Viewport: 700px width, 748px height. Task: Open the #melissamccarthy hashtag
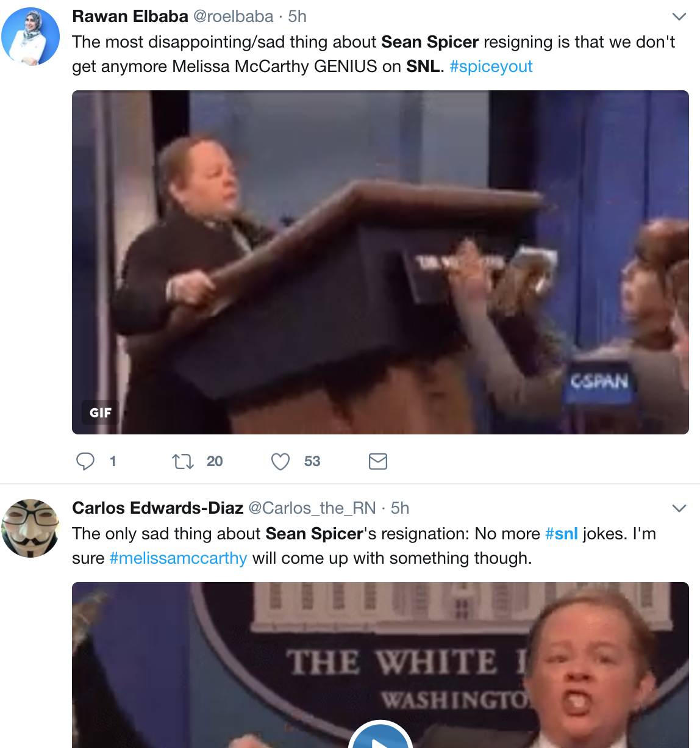tap(178, 558)
